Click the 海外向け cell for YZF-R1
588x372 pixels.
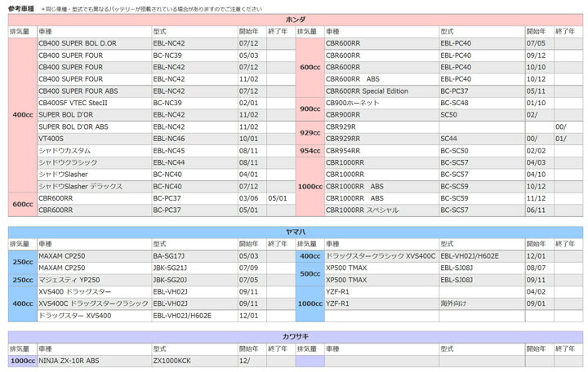coord(482,303)
